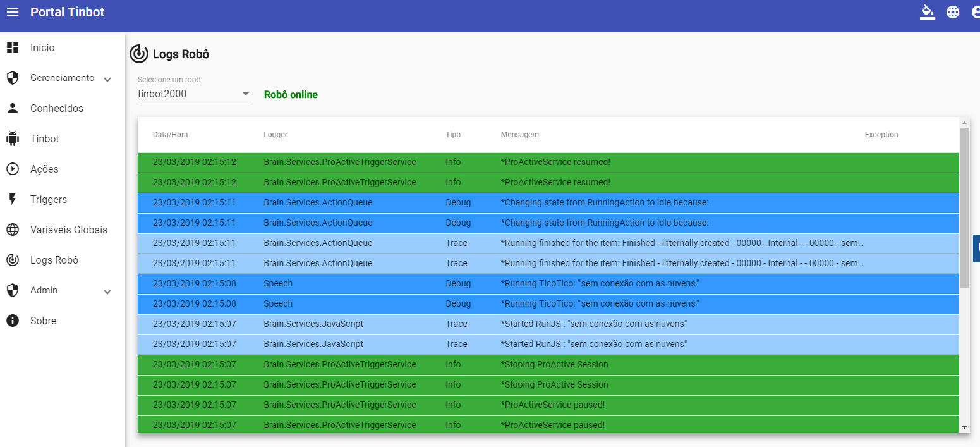Click the first Brain.Services.ActionQueue Debug logger cell
Image resolution: width=980 pixels, height=447 pixels.
pyautogui.click(x=318, y=202)
